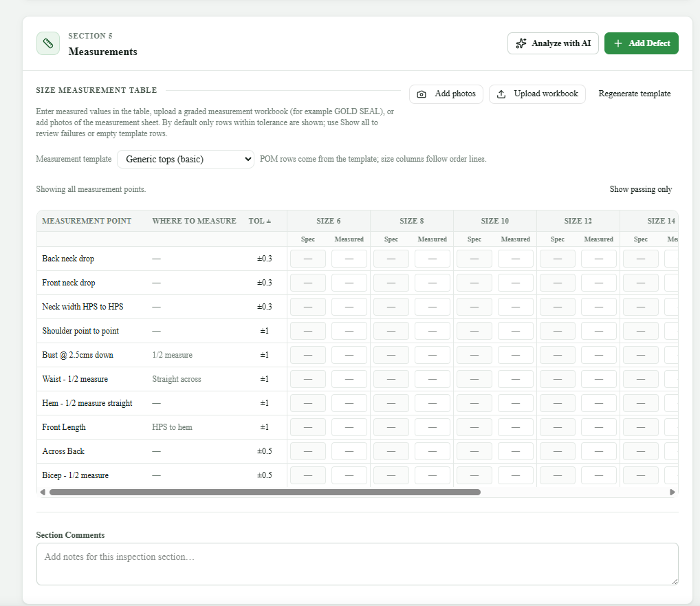Open the Measurement template dropdown
Image resolution: width=700 pixels, height=606 pixels.
(x=186, y=159)
